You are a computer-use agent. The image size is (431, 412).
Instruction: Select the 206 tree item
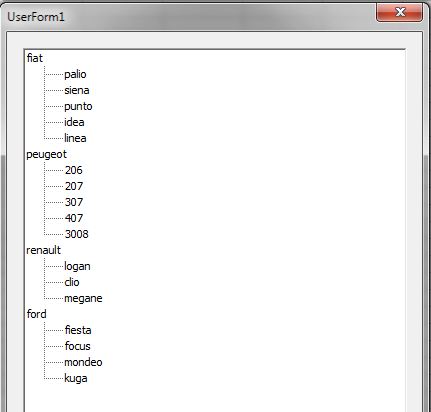tap(74, 170)
